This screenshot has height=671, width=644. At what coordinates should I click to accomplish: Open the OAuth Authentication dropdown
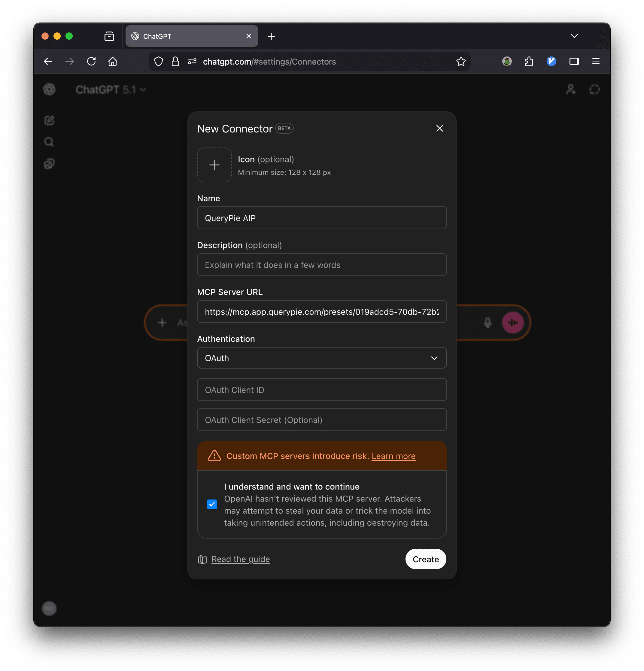coord(321,358)
